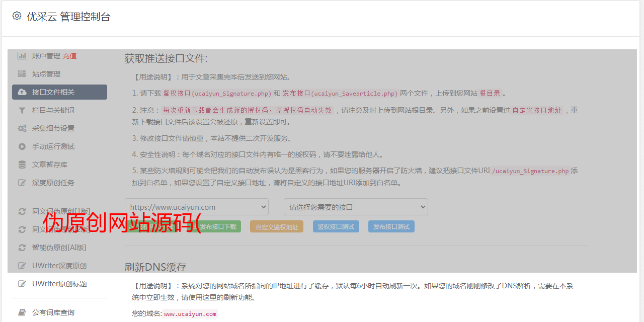Screen dimensions: 644x322
Task: Click the www.ucaiyun.com domain code text
Action: tap(190, 313)
